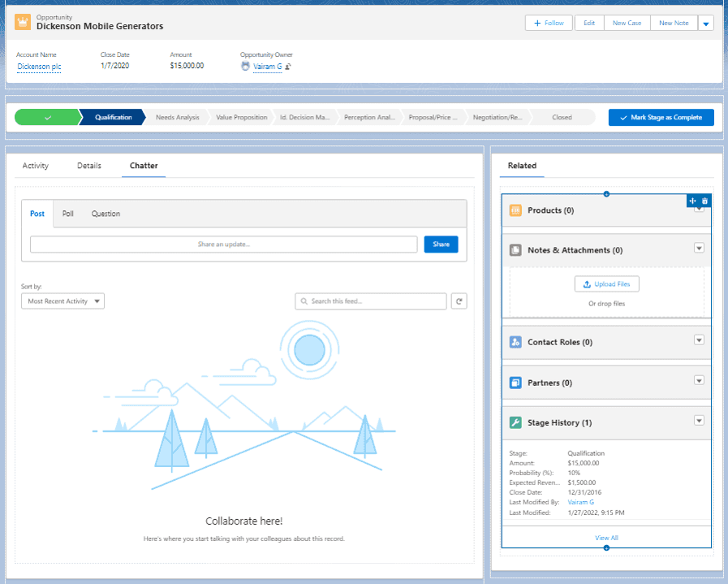Click the $15,000.00 amount value in header
The height and width of the screenshot is (584, 728).
tap(187, 66)
